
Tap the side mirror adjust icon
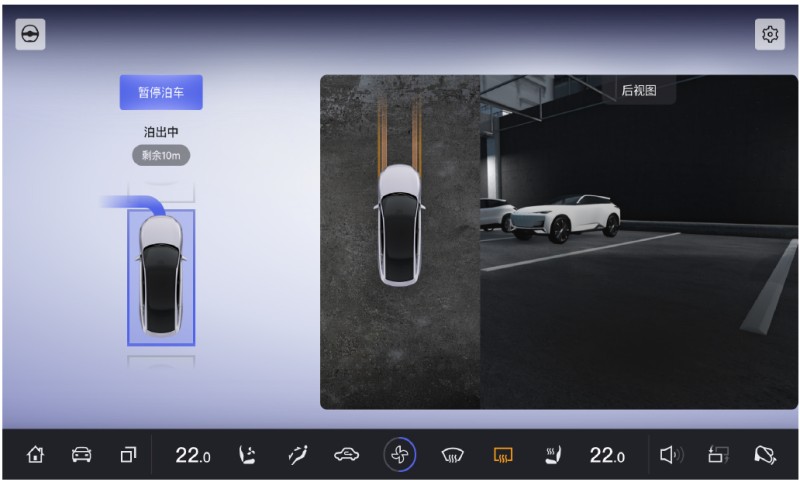tap(765, 454)
